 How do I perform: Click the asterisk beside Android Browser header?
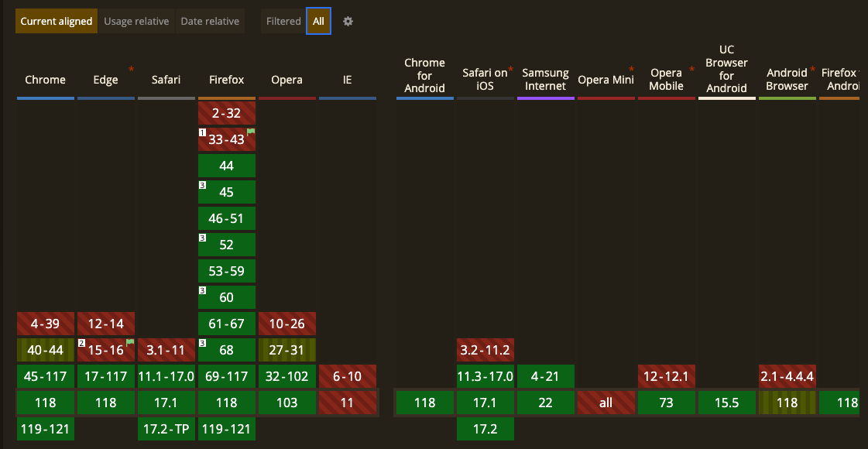pyautogui.click(x=813, y=69)
